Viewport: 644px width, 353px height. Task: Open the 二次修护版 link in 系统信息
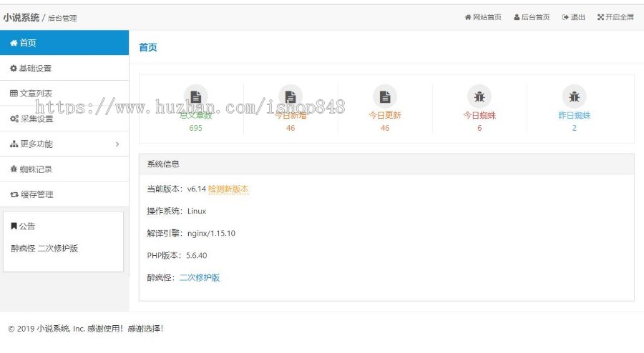pyautogui.click(x=200, y=277)
